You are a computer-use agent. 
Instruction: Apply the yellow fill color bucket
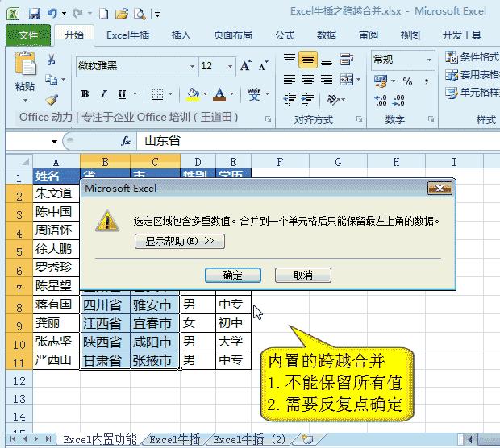[194, 94]
